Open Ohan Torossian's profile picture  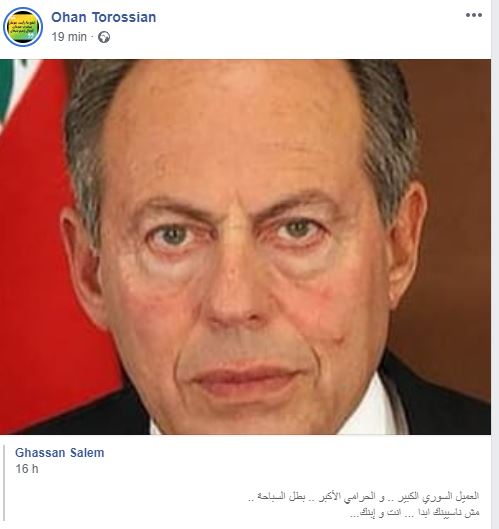(x=23, y=27)
